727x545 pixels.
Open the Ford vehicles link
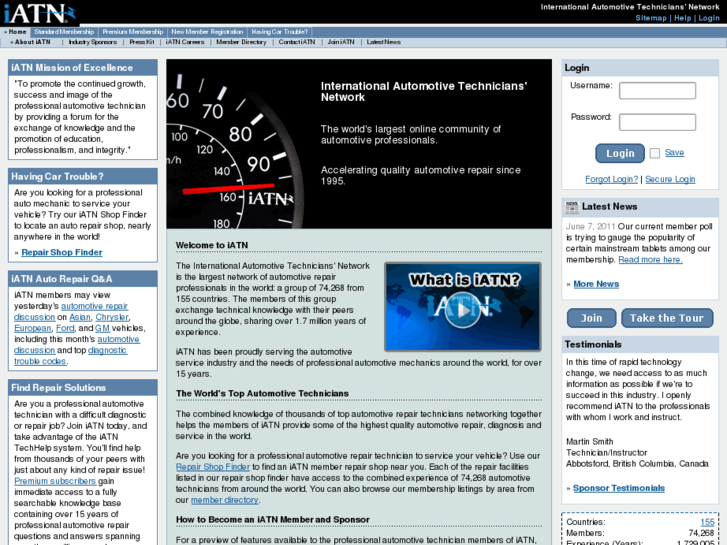[65, 328]
